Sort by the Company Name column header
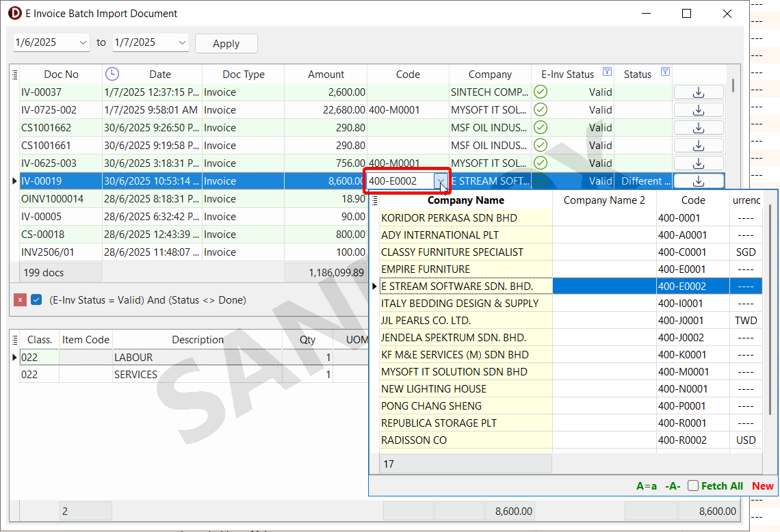The width and height of the screenshot is (780, 532). [465, 200]
